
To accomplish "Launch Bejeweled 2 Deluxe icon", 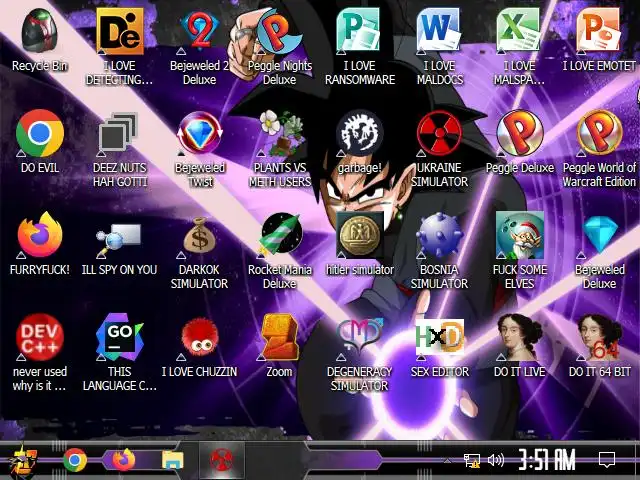I will click(x=200, y=31).
